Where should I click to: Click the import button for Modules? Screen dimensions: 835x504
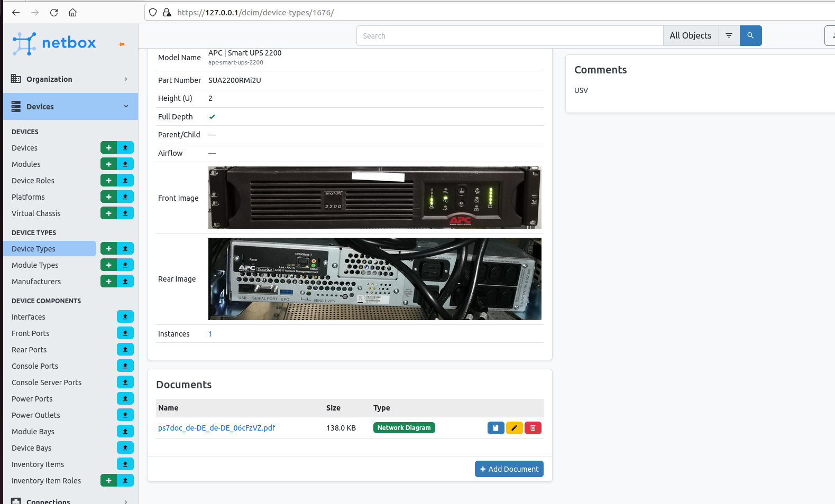125,164
